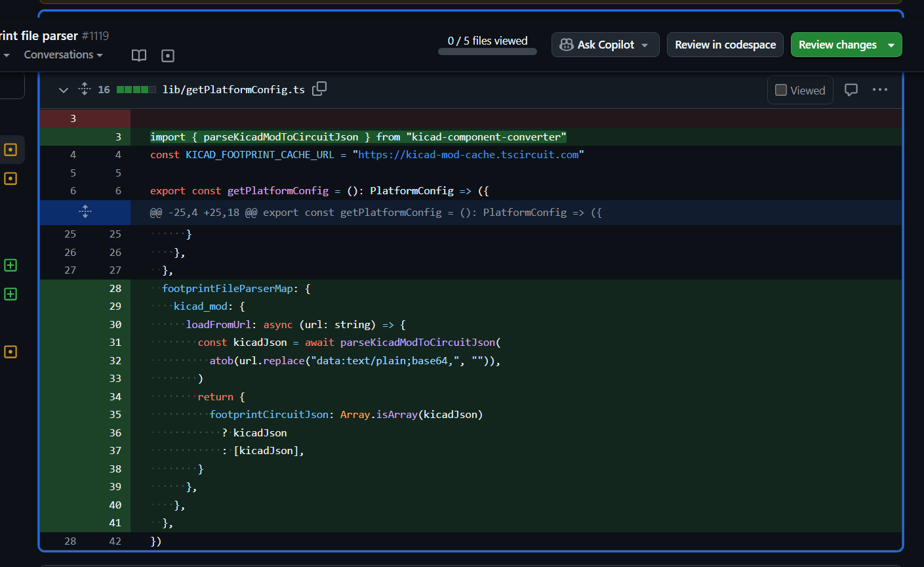The width and height of the screenshot is (924, 567).
Task: Click the topmost orange modified-file icon in the sidebar
Action: click(10, 150)
